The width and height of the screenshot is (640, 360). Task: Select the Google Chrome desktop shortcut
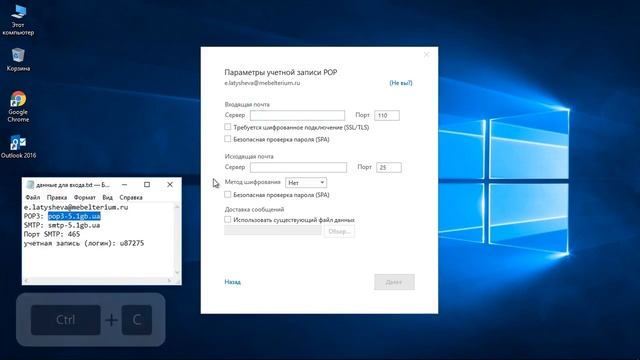(18, 107)
